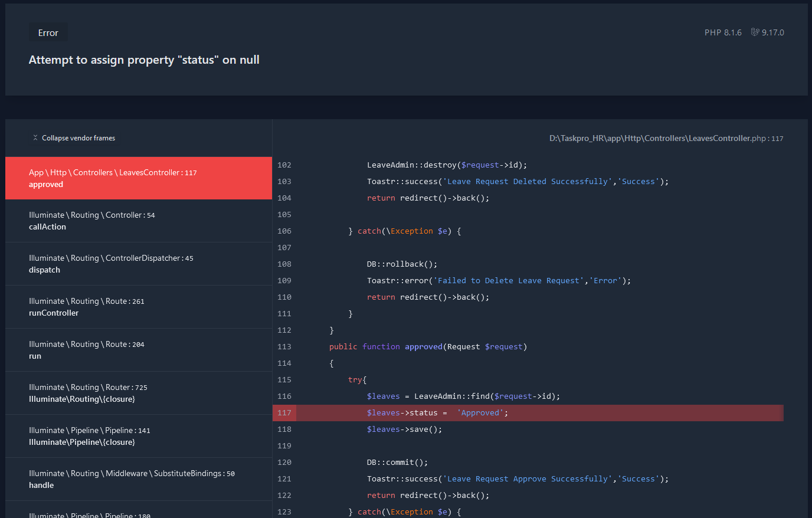The width and height of the screenshot is (812, 518).
Task: Click the PHP 8.1.6 version text
Action: pos(723,32)
